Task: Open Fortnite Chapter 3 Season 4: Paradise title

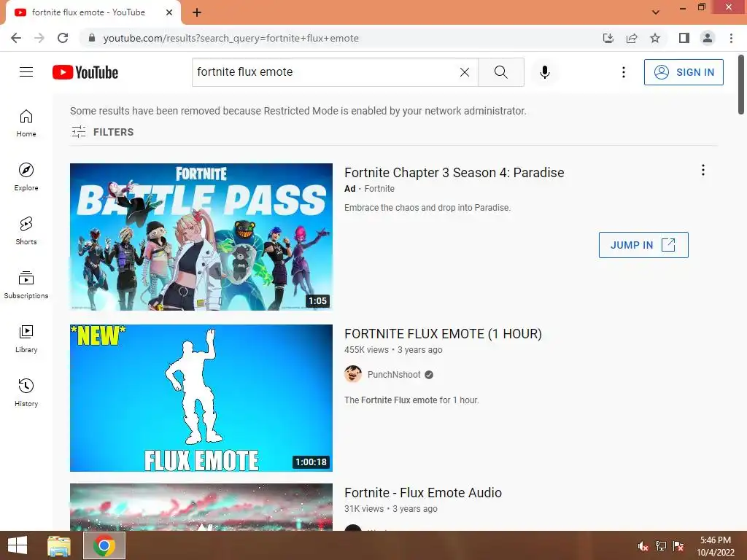Action: click(454, 172)
